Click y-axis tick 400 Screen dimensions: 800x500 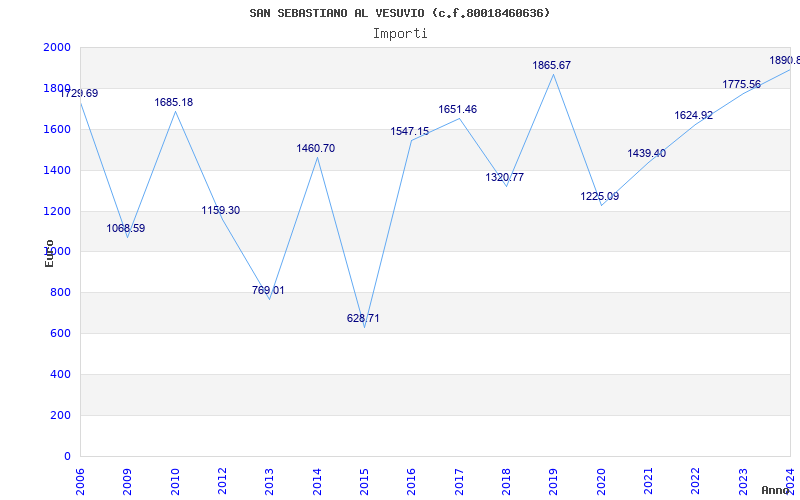coord(61,374)
